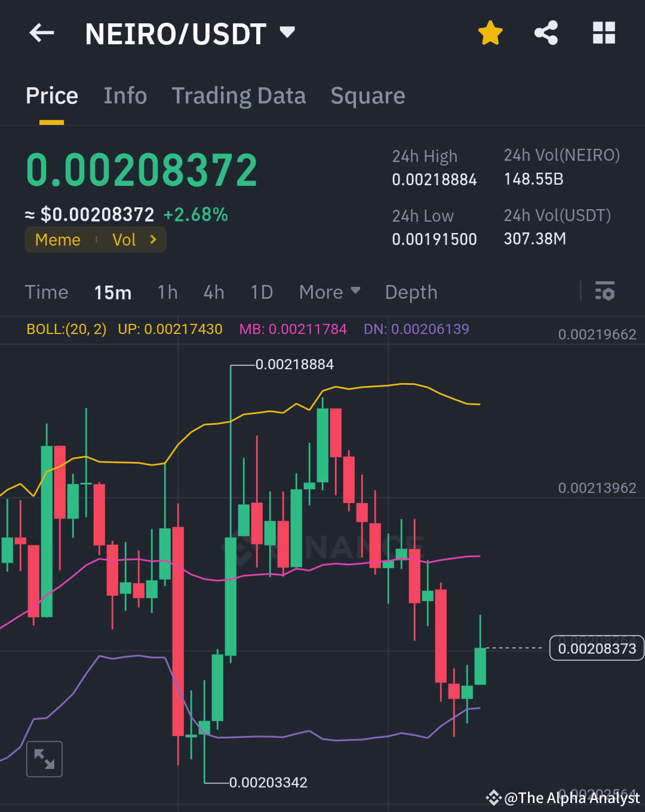Switch chart interval to 1D

(x=261, y=292)
